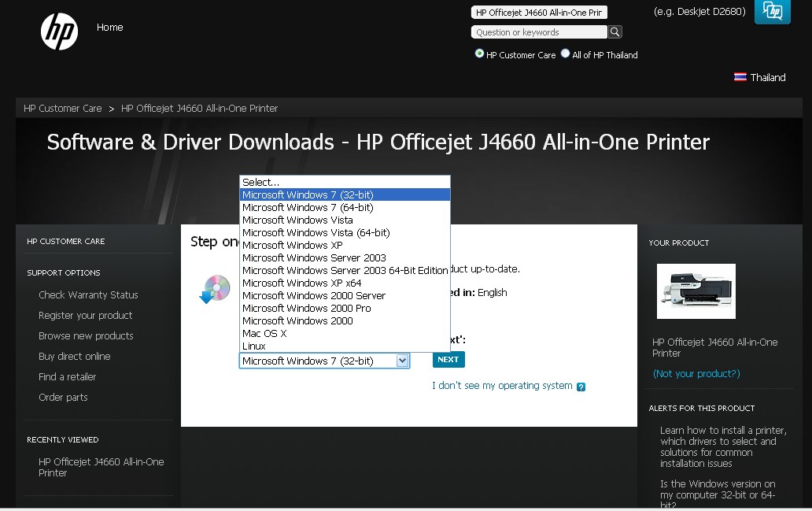Viewport: 812px width, 511px height.
Task: Click the Order parts link
Action: (63, 398)
